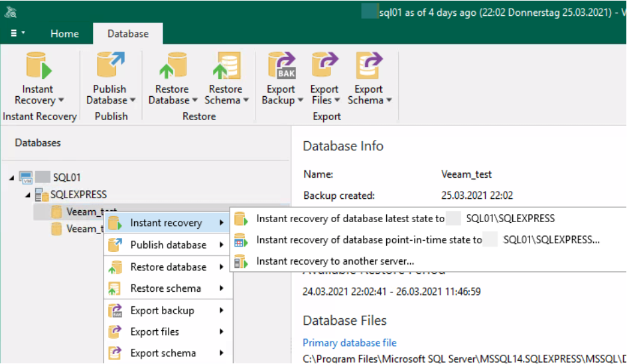Click the Publish database context menu icon
This screenshot has height=364, width=627.
(x=115, y=245)
